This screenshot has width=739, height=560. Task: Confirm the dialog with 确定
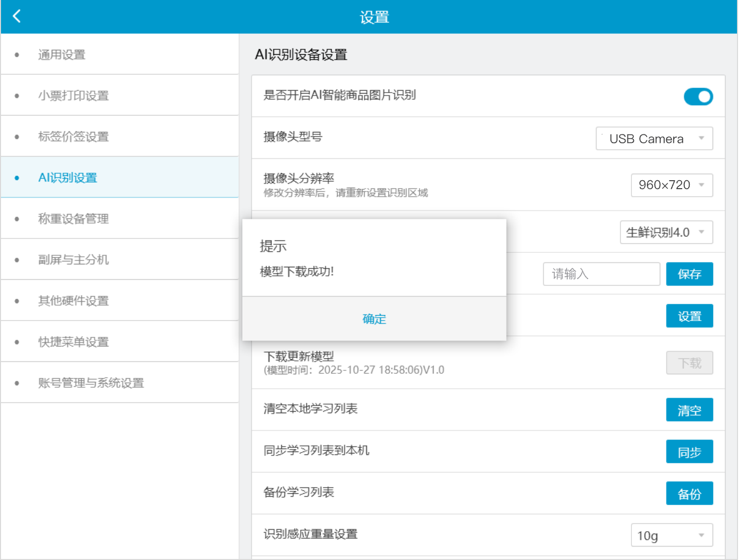[x=374, y=319]
